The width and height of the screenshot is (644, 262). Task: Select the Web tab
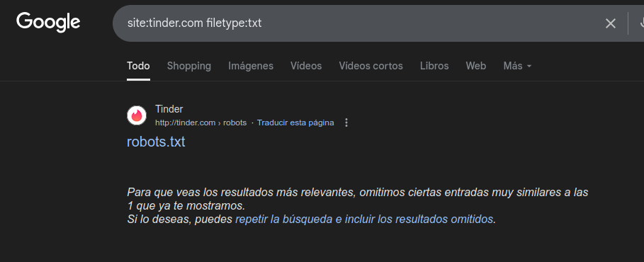point(475,66)
